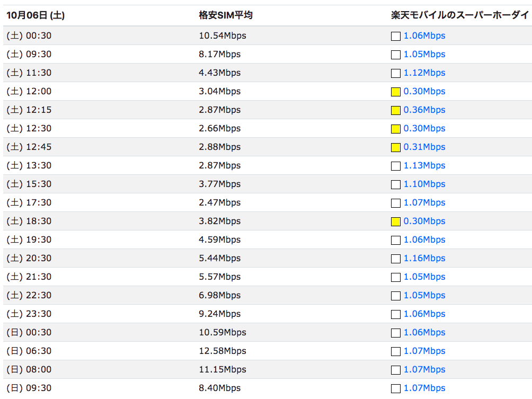Open the 0.36Mbps link in Saturday 12:15 row

424,110
